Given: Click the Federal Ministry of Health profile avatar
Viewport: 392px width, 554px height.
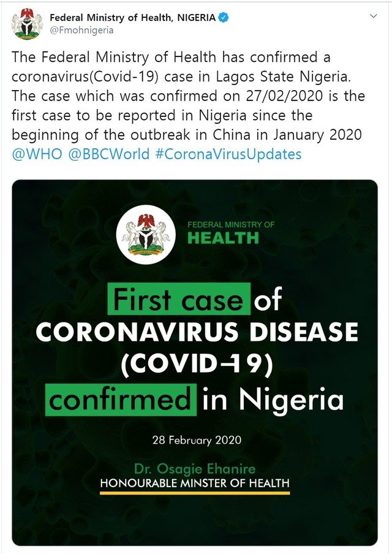Looking at the screenshot, I should pos(26,23).
